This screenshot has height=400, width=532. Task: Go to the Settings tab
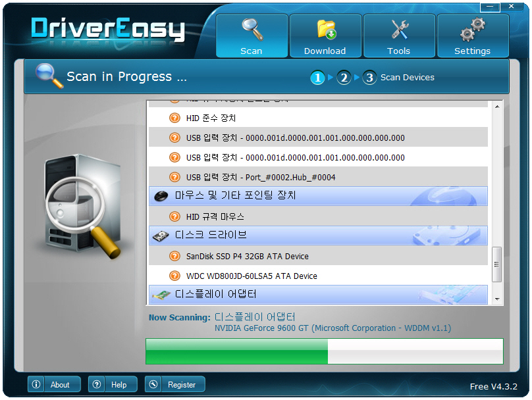473,36
